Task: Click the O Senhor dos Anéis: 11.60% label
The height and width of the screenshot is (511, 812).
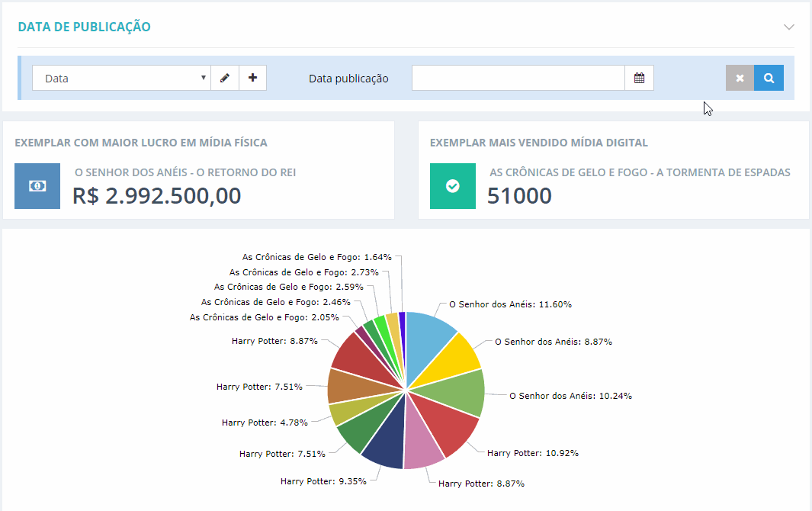Action: click(x=510, y=304)
